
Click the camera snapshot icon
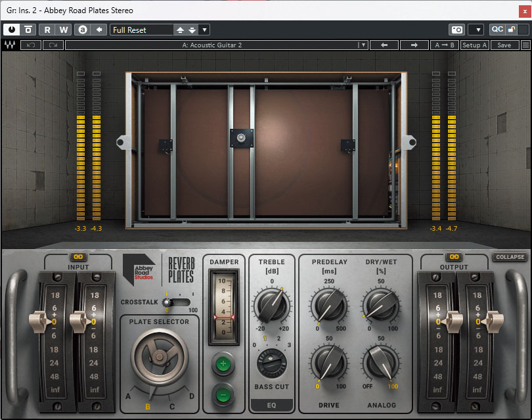coord(456,30)
